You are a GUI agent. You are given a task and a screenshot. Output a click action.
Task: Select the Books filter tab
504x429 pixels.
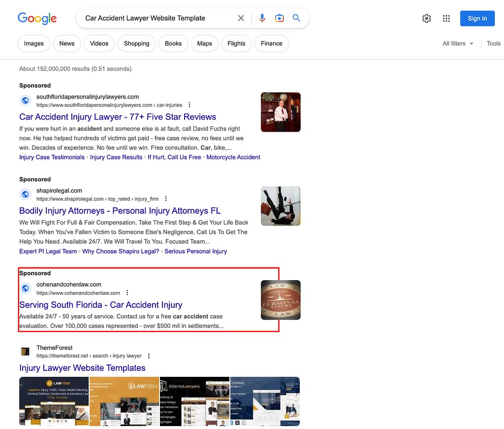[173, 43]
